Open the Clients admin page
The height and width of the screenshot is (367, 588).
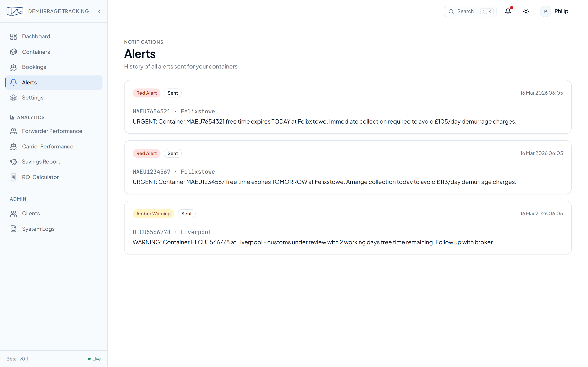pos(31,213)
